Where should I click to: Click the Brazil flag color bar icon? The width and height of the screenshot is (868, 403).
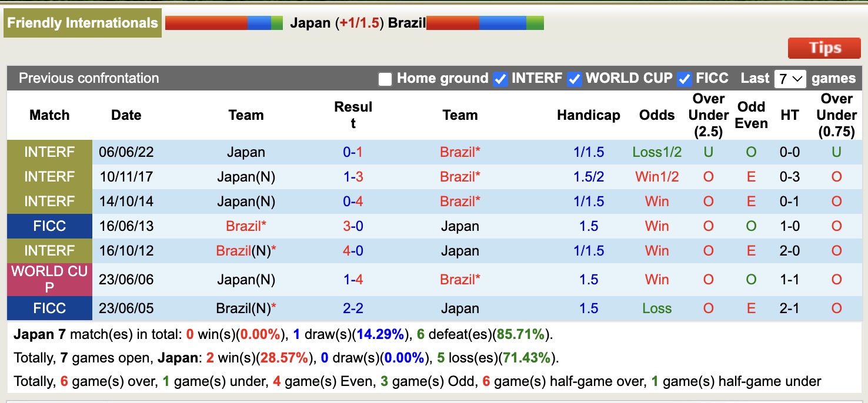tap(486, 22)
